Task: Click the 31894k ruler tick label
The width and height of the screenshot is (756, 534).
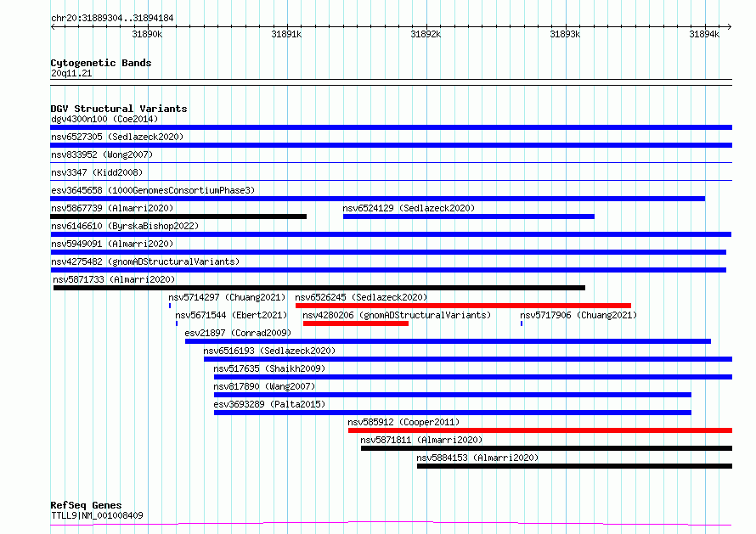Action: coord(704,34)
